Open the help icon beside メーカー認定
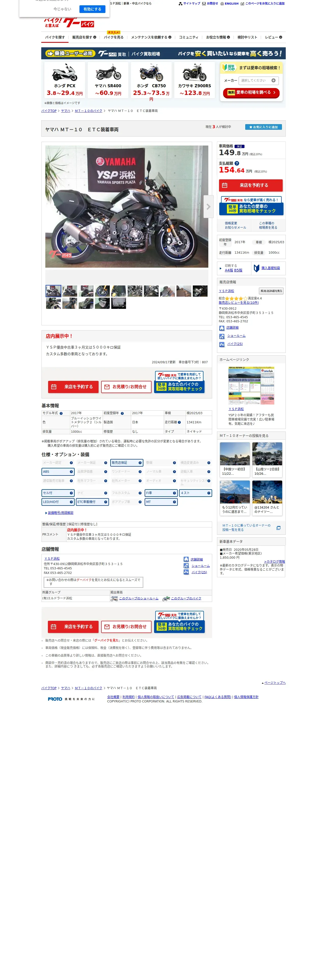 point(71,463)
